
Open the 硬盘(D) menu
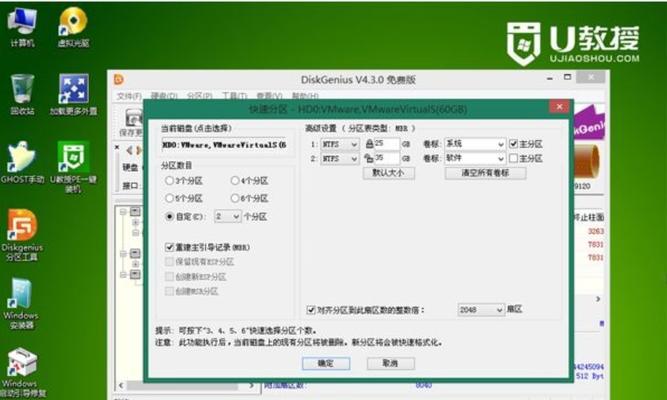tap(164, 96)
